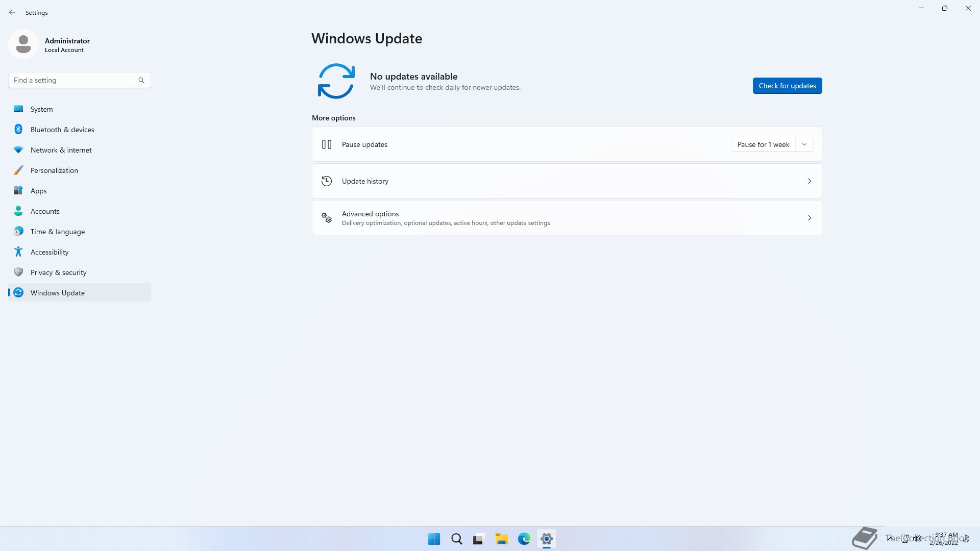Click the Pause for 1 week button
Image resolution: width=980 pixels, height=551 pixels.
pos(763,144)
